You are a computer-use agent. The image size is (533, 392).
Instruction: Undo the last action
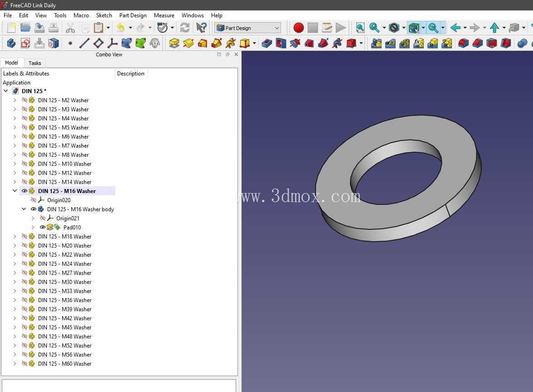(121, 28)
